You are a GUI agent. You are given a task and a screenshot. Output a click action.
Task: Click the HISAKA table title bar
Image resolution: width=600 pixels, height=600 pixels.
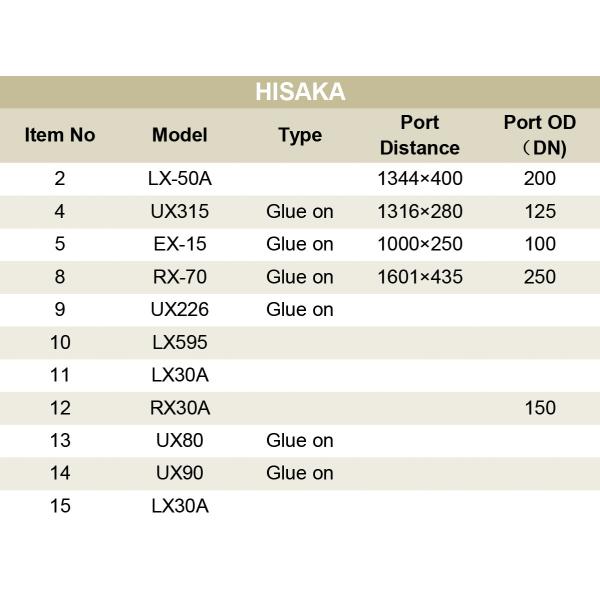[300, 92]
